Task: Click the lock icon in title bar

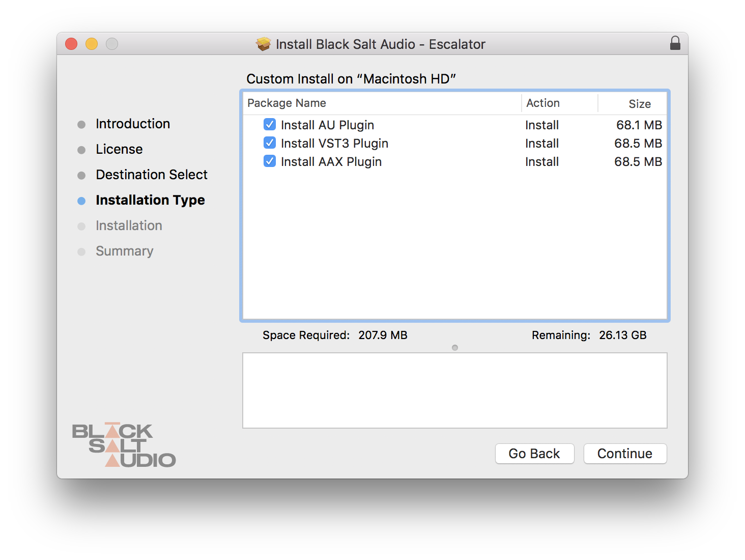Action: tap(675, 43)
